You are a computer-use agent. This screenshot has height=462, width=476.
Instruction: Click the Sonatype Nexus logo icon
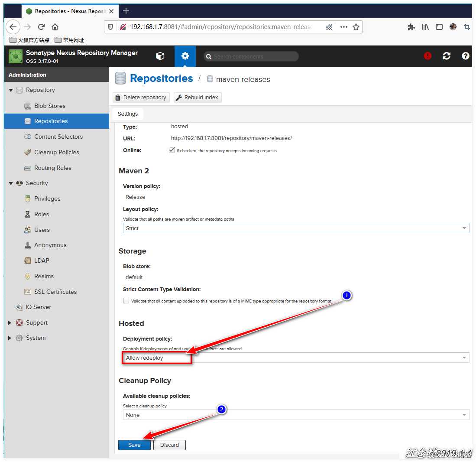coord(16,56)
